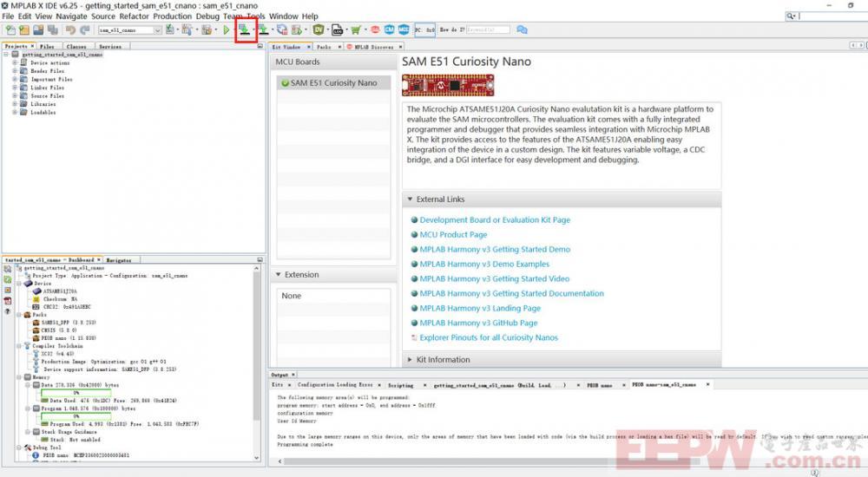Select the Linker Files tree item

(x=47, y=88)
